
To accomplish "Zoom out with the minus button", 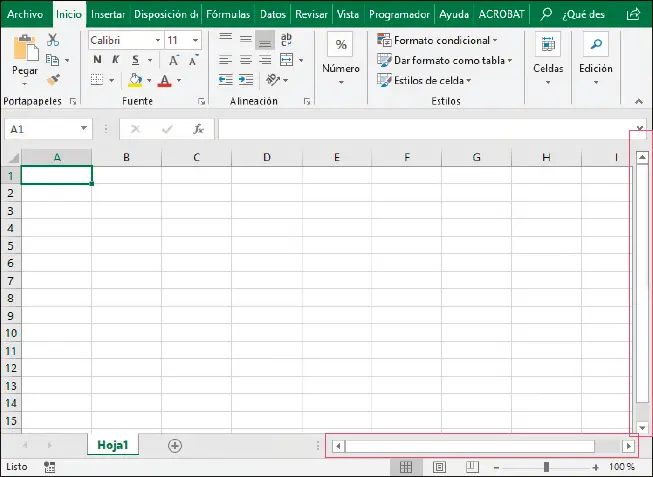I will [496, 467].
